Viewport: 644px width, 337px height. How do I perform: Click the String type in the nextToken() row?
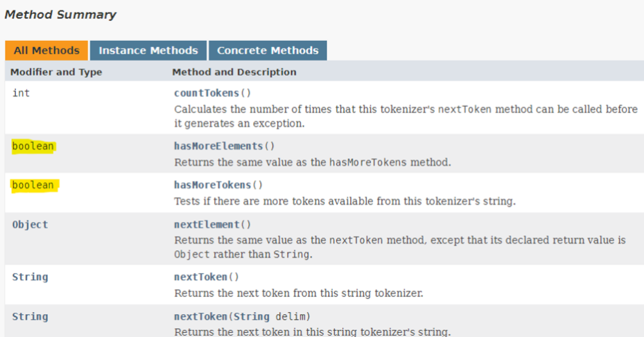30,277
